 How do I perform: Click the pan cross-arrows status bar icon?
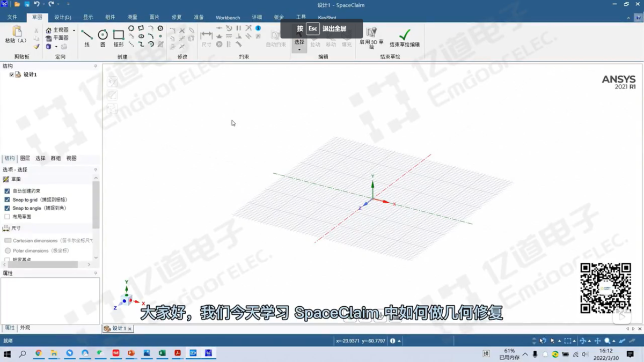click(x=597, y=341)
